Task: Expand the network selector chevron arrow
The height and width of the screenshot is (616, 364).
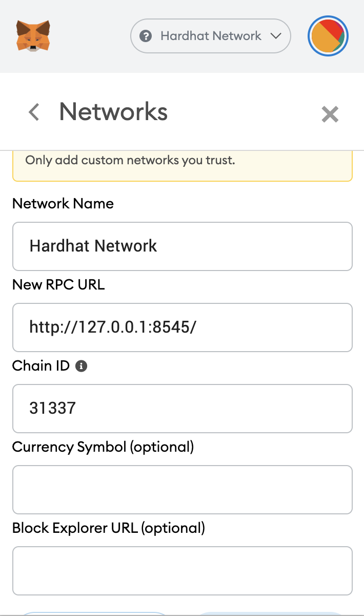Action: click(275, 36)
